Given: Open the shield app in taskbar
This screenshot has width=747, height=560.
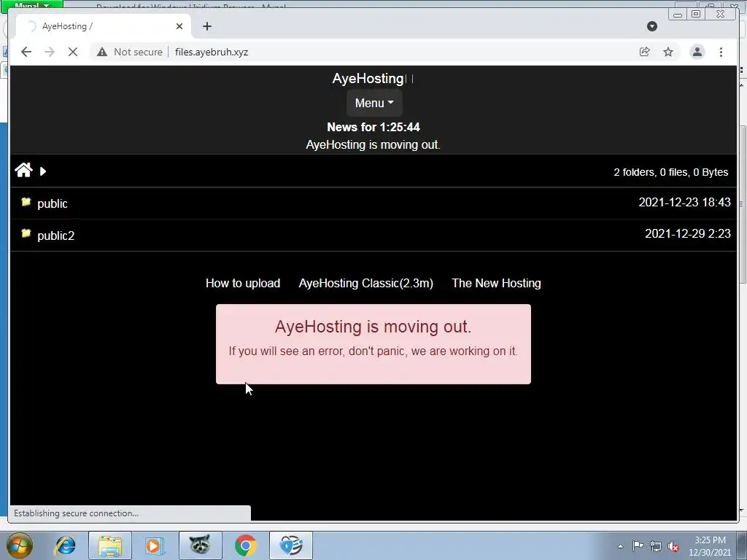Looking at the screenshot, I should point(290,545).
